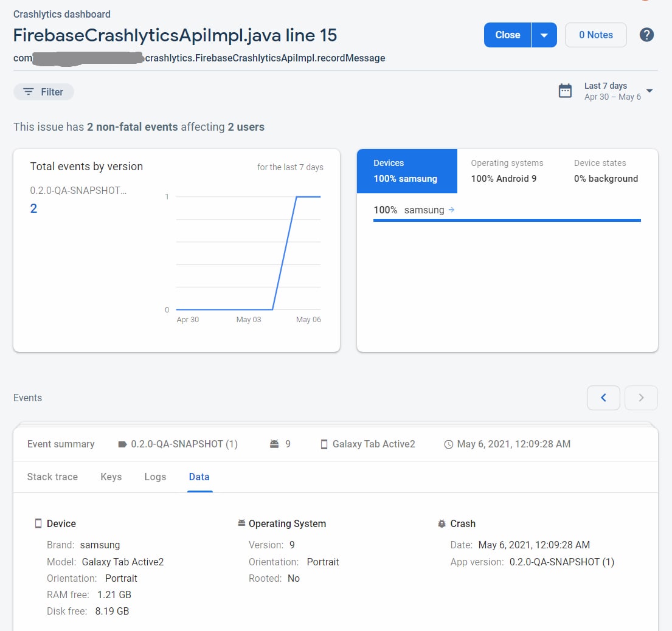Click the recordMessage method path text
This screenshot has height=631, width=672.
[x=199, y=58]
